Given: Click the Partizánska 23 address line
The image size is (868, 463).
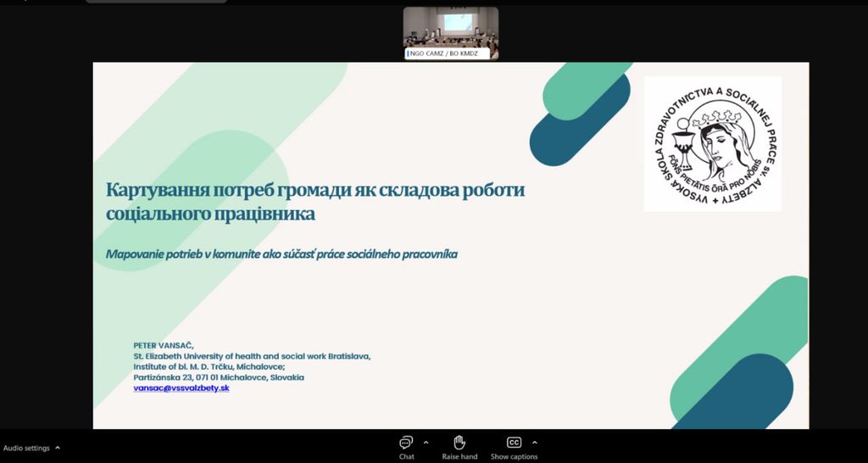Looking at the screenshot, I should coord(219,377).
